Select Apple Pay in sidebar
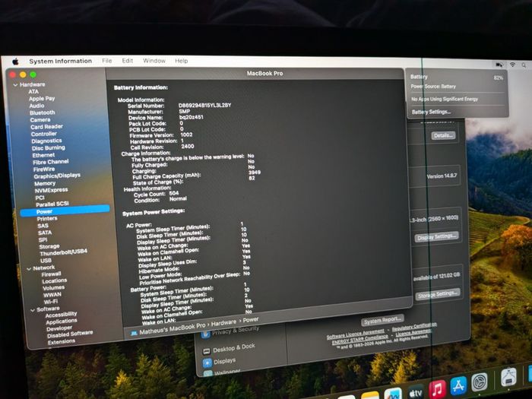The image size is (532, 399). (x=42, y=98)
